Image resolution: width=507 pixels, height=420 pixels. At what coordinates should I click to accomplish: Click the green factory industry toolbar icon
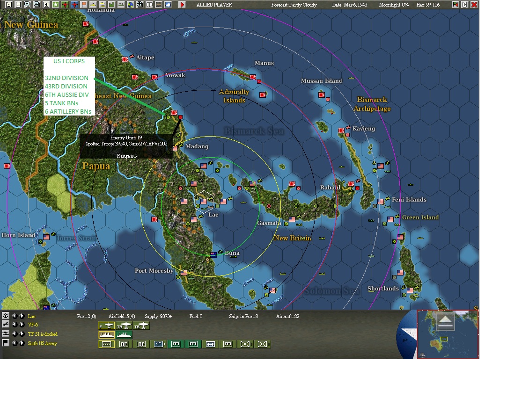111,5
